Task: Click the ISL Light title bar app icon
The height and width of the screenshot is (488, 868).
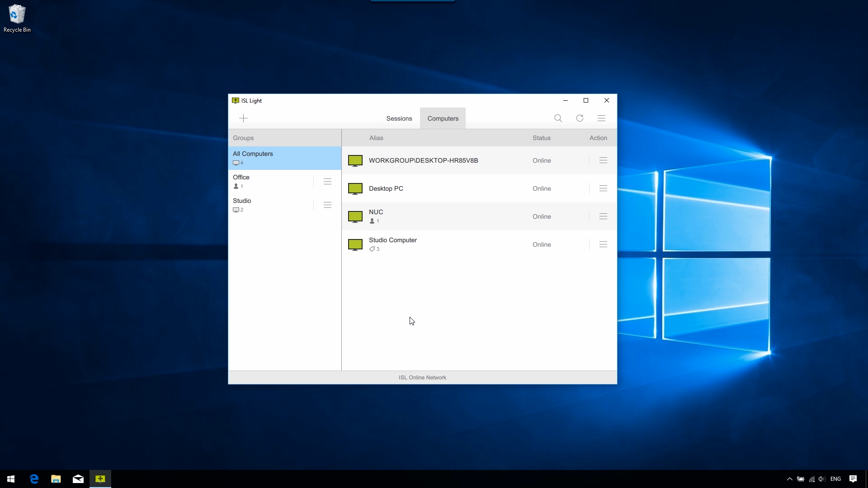Action: [x=235, y=100]
